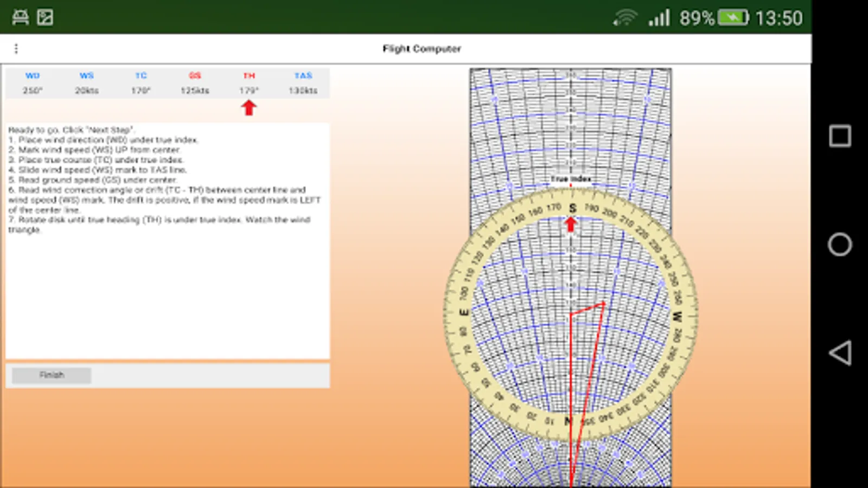Viewport: 868px width, 488px height.
Task: Tap the GS ground speed value 125kts
Action: 195,91
